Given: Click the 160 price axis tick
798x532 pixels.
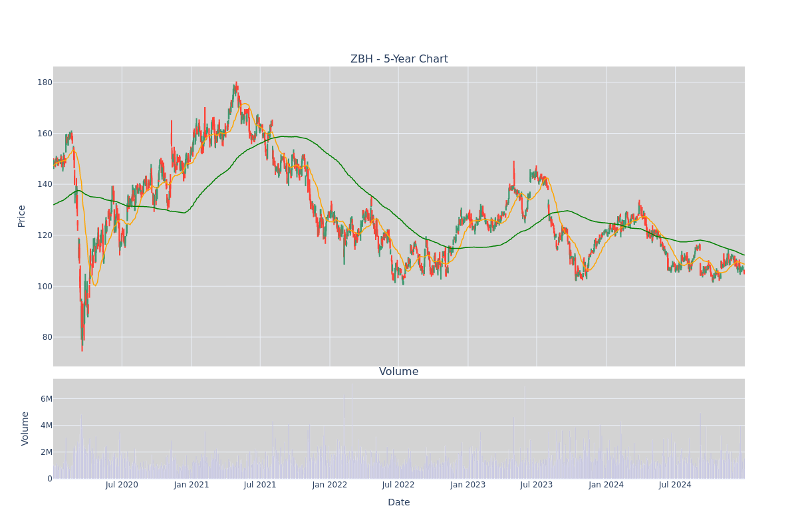Looking at the screenshot, I should [45, 134].
